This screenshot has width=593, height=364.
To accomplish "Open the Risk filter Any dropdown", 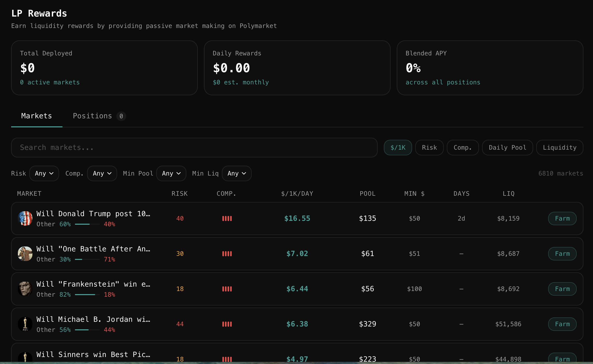I will pos(44,173).
